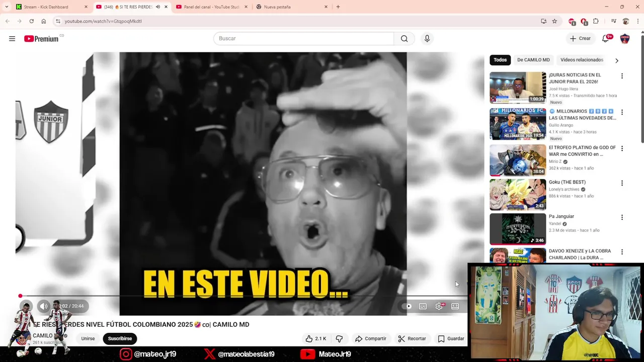Go to the browser home page

(43, 21)
